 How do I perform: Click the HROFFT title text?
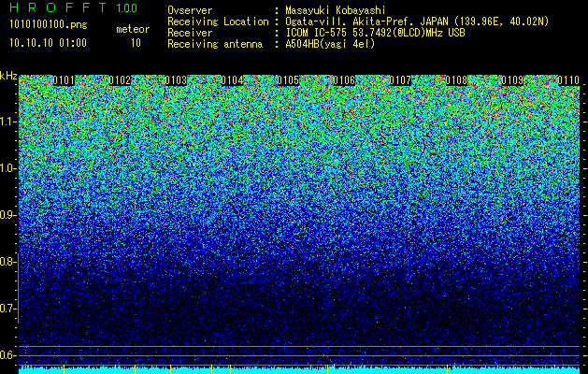point(58,7)
